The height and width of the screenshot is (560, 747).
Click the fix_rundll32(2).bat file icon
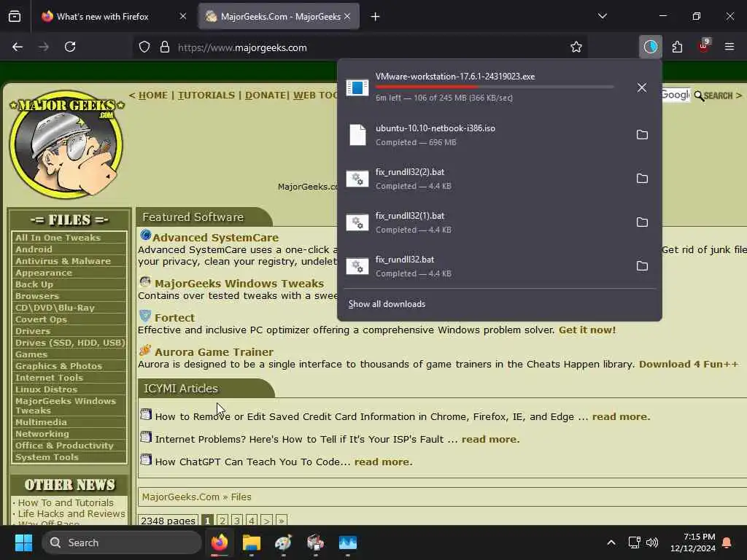click(x=357, y=179)
